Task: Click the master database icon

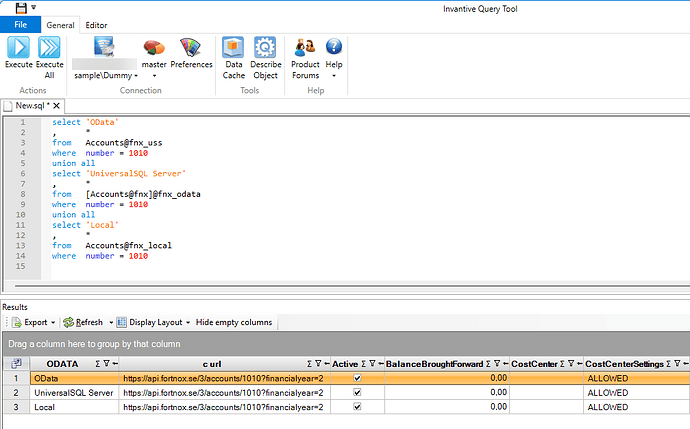Action: pos(154,48)
